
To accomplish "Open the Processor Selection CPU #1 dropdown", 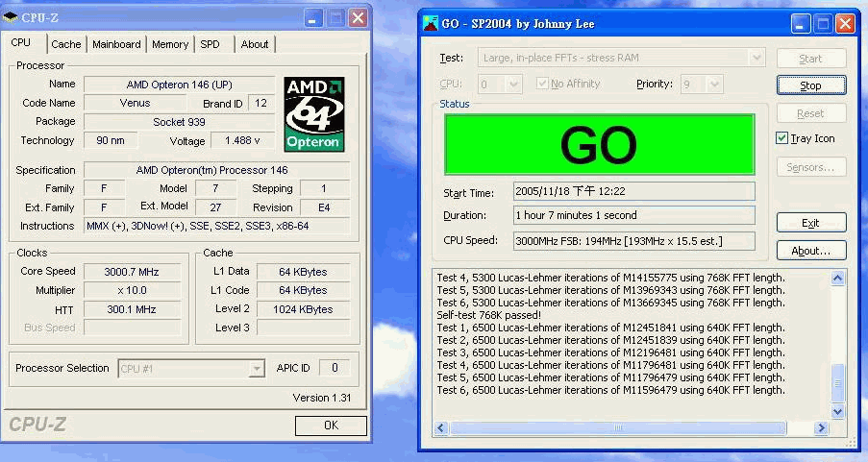I will 256,369.
